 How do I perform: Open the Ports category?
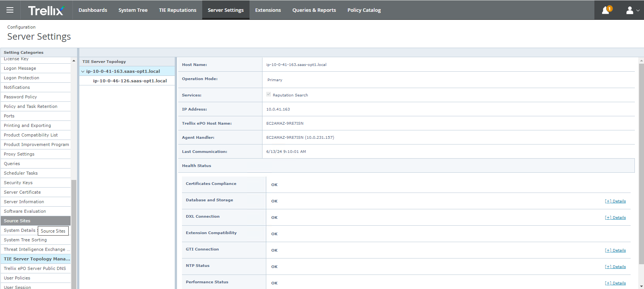(x=35, y=116)
